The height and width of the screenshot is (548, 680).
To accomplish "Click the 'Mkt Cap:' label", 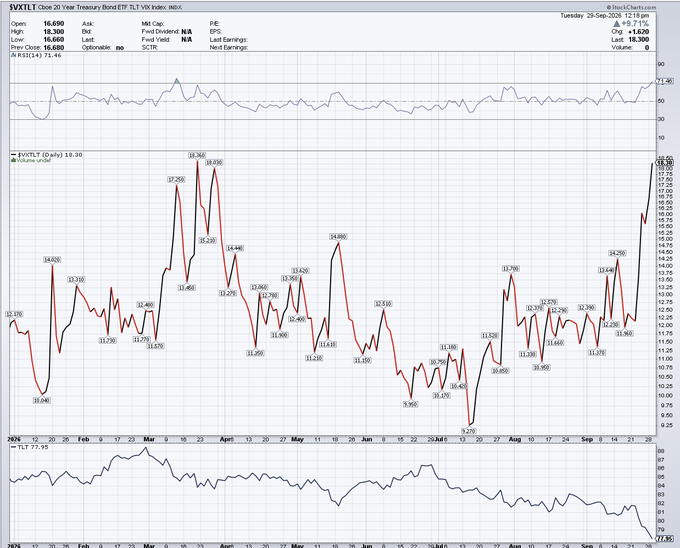I will 152,24.
